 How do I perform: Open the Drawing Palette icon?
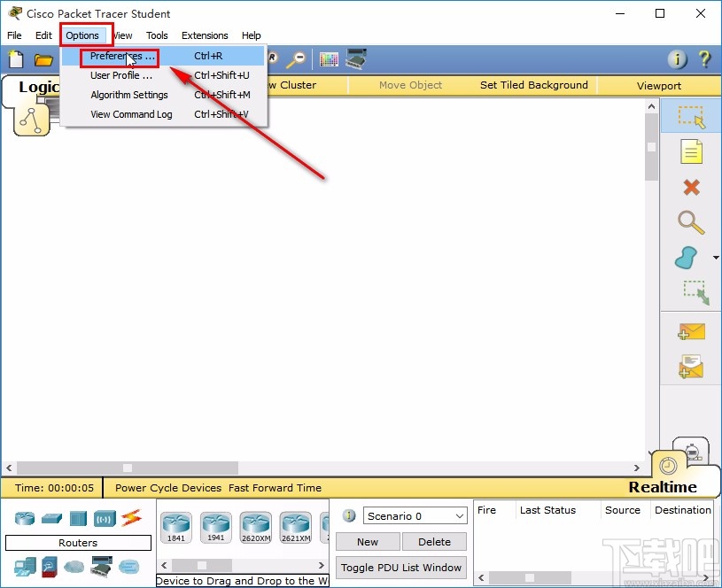click(329, 59)
